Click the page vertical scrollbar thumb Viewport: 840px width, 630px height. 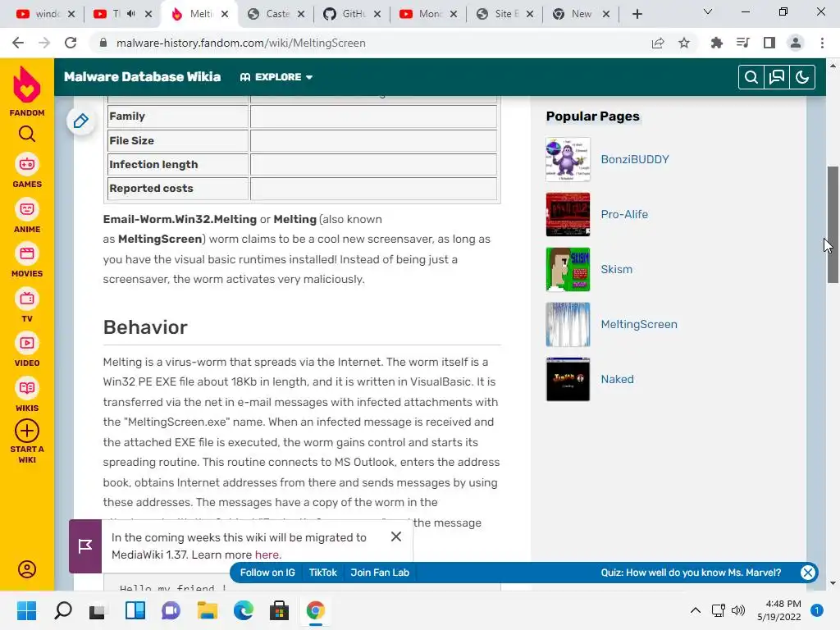coord(833,225)
